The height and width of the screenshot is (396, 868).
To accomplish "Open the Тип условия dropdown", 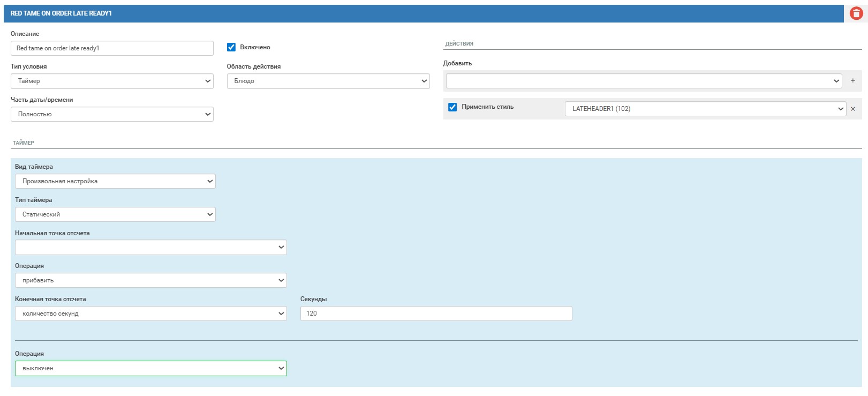I will (112, 81).
